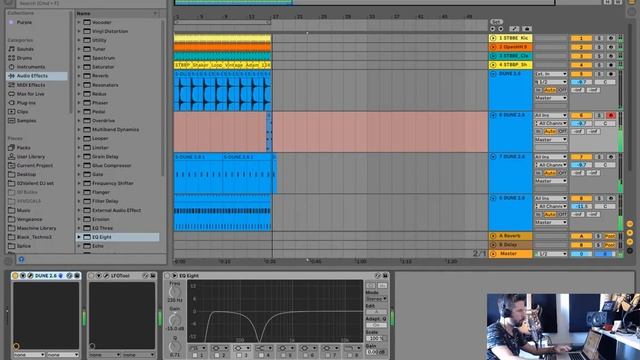
Task: Enable EQ Eight band 4 checkbox
Action: point(261,356)
